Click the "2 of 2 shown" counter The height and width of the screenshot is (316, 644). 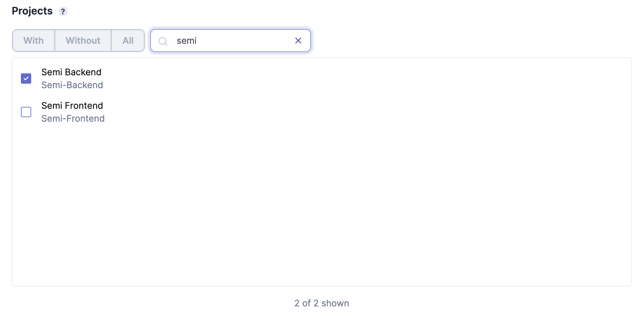click(x=322, y=303)
